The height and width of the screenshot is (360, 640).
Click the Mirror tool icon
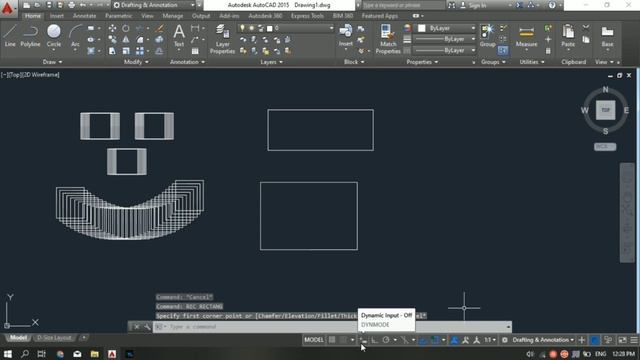point(126,40)
